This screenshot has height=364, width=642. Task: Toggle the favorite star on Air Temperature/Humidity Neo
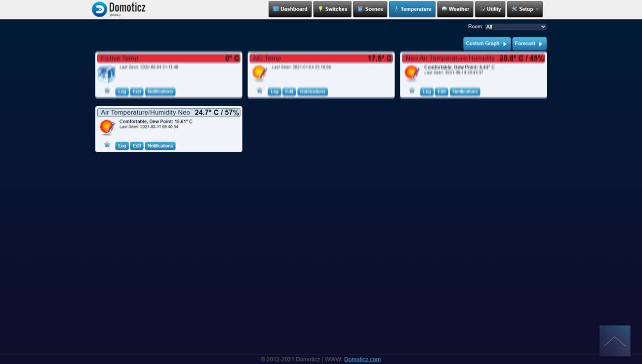(107, 145)
